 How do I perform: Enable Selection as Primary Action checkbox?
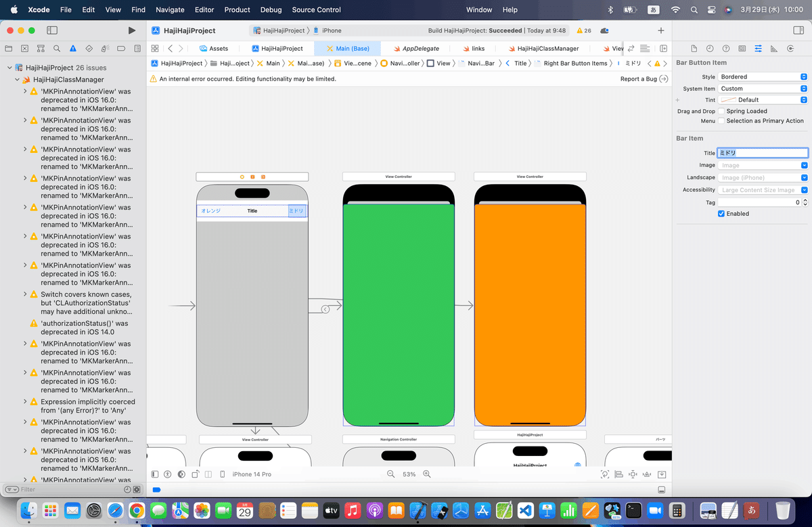click(721, 120)
